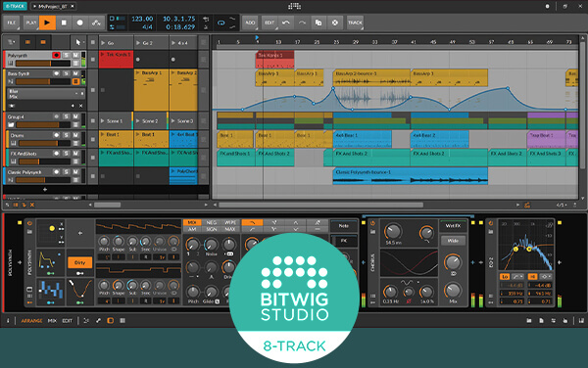The height and width of the screenshot is (368, 588).
Task: Click the duplicate icon next to redo
Action: coord(318,23)
